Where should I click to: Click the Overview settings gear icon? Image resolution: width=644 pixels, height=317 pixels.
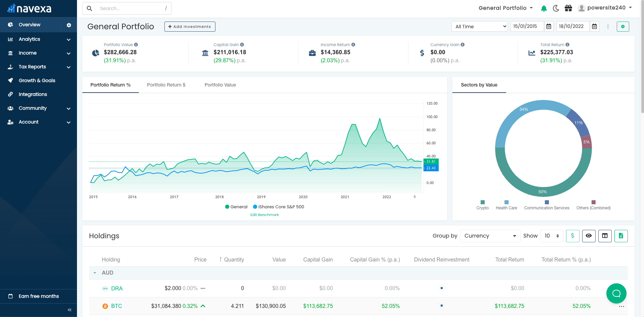pos(69,25)
